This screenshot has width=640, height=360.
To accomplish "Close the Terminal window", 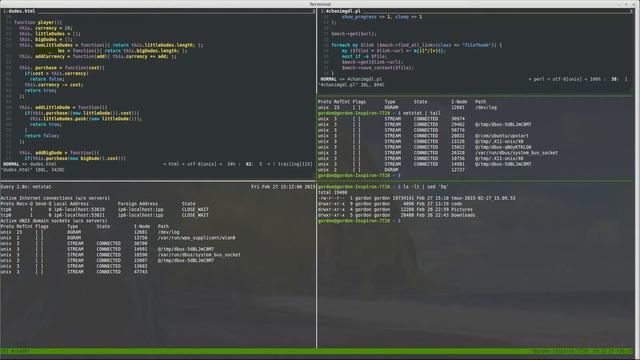I will [634, 4].
